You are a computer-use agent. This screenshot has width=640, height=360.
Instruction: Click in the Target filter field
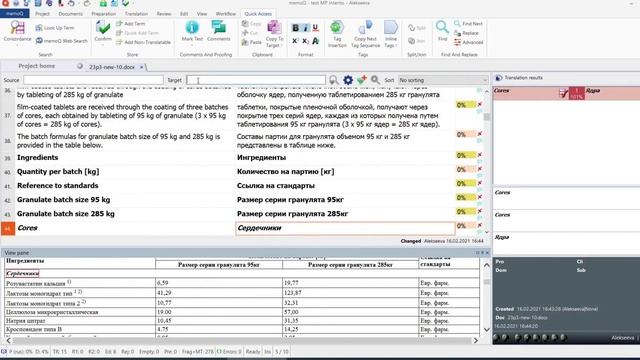click(x=256, y=80)
